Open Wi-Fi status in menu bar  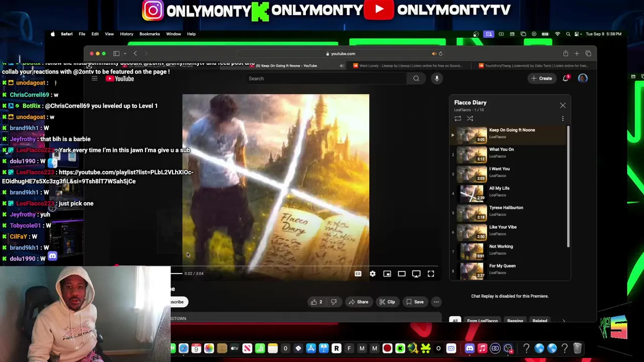557,34
